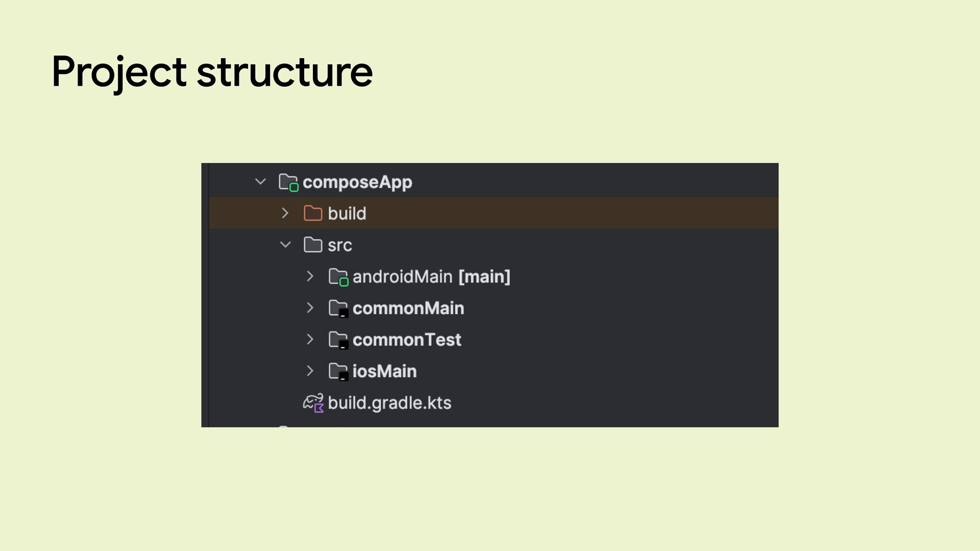Click the composeApp module folder icon
Screen dimensions: 980x551
click(288, 182)
